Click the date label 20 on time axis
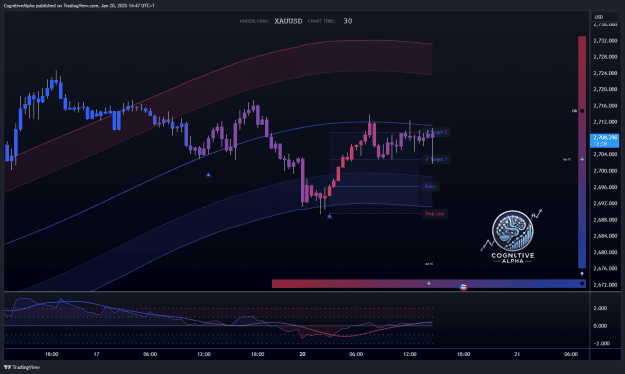The image size is (625, 374). [x=302, y=354]
